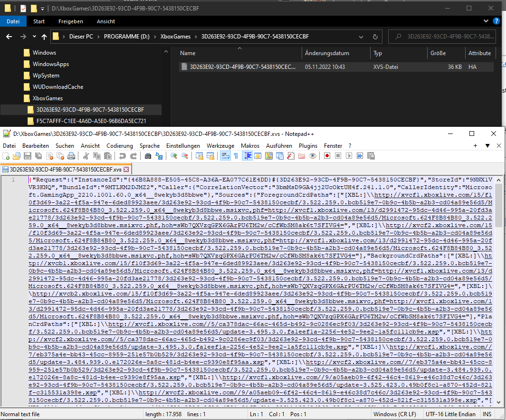Screen dimensions: 506x420
Task: Select F5C7AFFF-C1EE folder in tree
Action: point(91,121)
